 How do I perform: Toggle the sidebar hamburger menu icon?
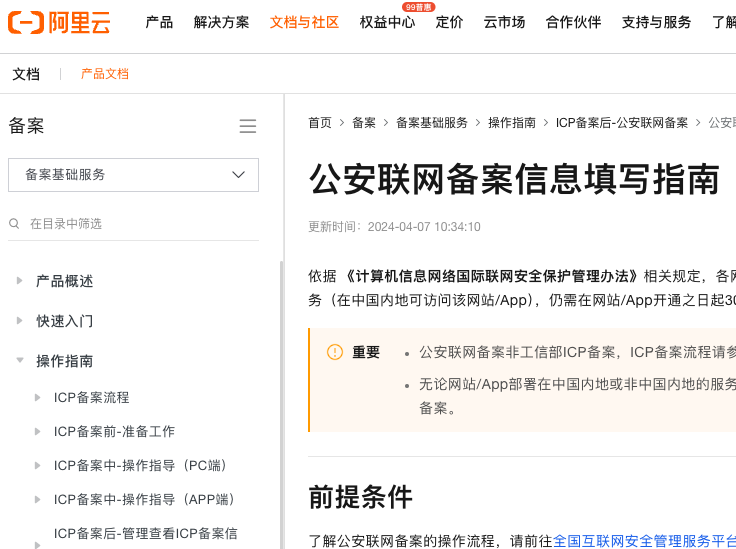(x=248, y=126)
